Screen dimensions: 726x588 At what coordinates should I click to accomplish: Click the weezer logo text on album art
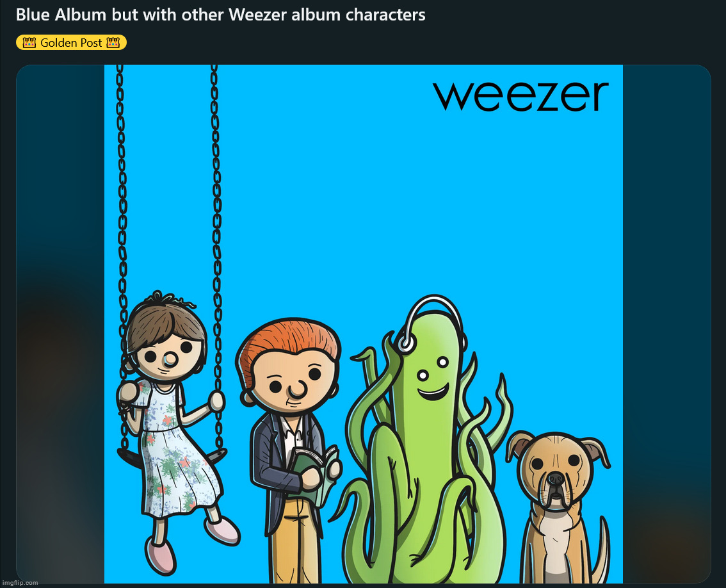click(520, 95)
